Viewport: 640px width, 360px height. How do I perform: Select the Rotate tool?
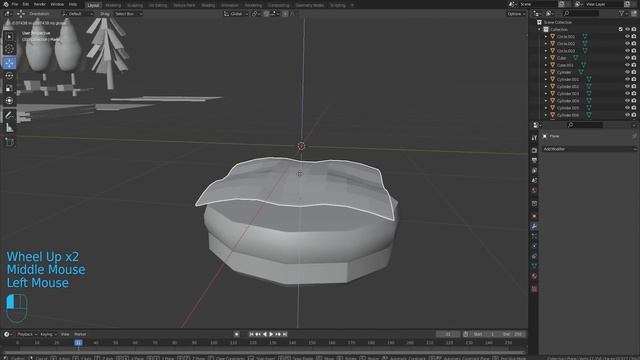coord(9,76)
